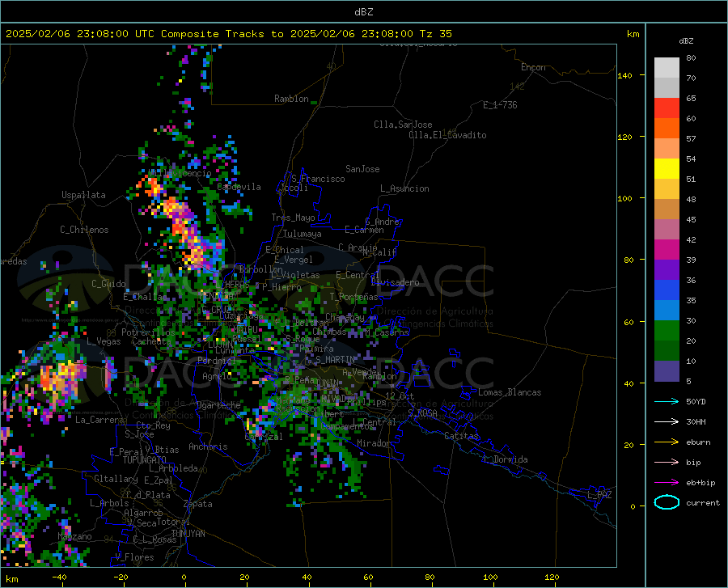This screenshot has width=728, height=588.
Task: Click the white 30HM arrow legend icon
Action: (x=667, y=422)
